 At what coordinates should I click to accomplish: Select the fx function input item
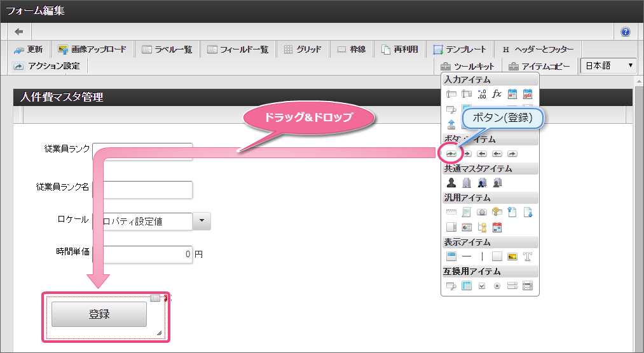coord(497,94)
